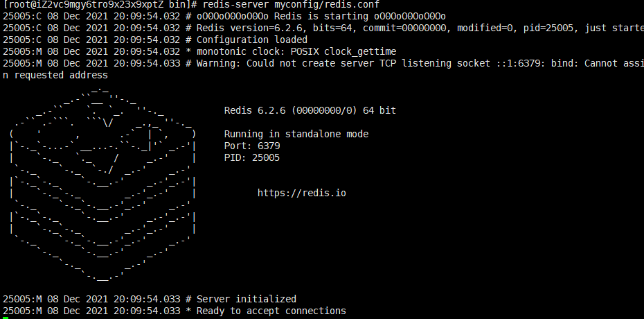Click the 'Server initialized' log line
This screenshot has width=644, height=319.
150,299
